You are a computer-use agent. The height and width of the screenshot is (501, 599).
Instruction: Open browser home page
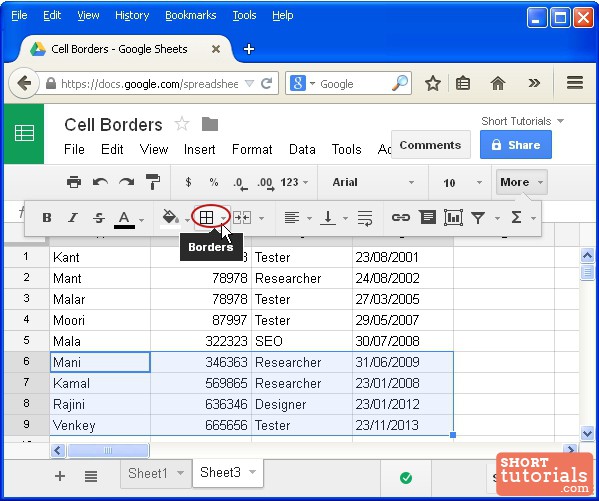click(498, 83)
